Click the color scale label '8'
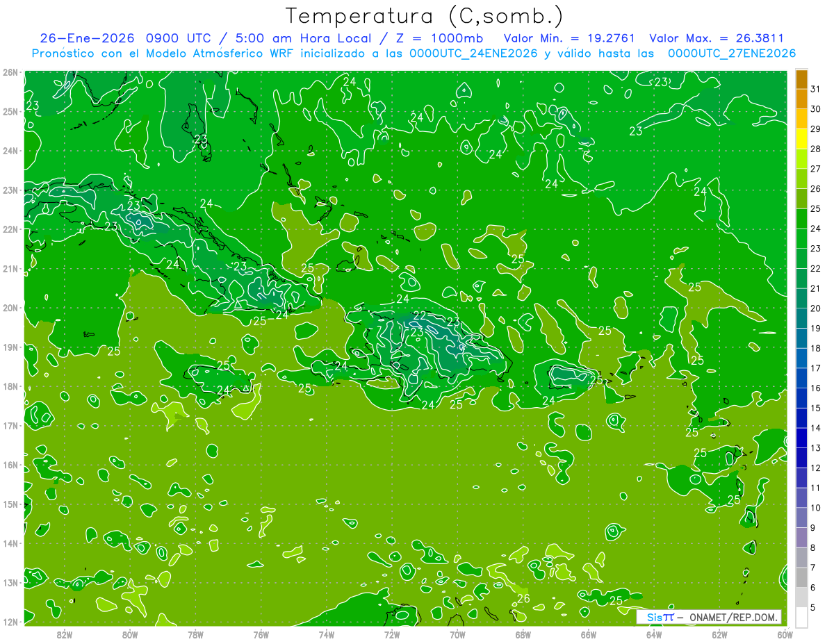 pyautogui.click(x=813, y=547)
